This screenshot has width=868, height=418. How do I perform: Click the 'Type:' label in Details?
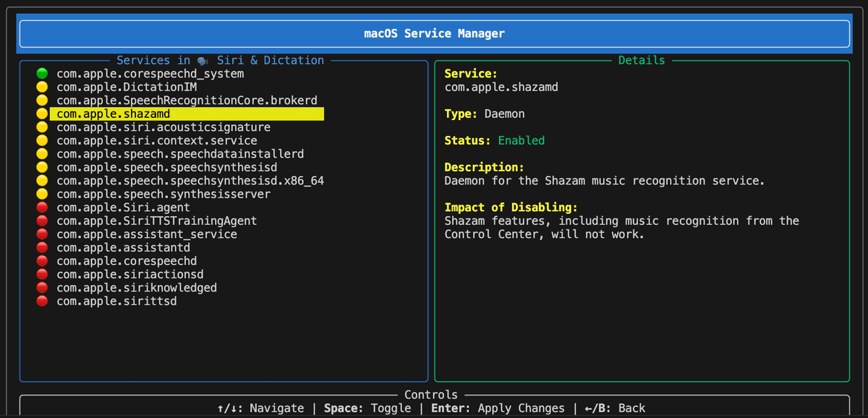pos(461,114)
